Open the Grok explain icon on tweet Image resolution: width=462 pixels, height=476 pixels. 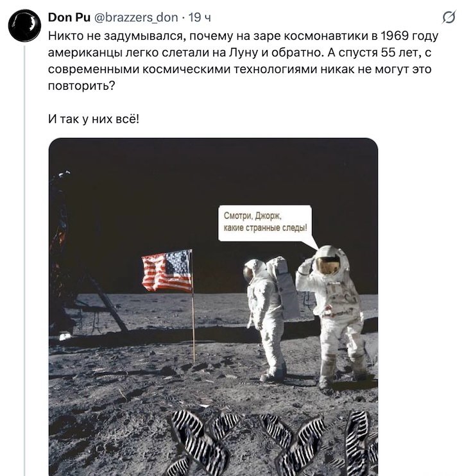449,17
